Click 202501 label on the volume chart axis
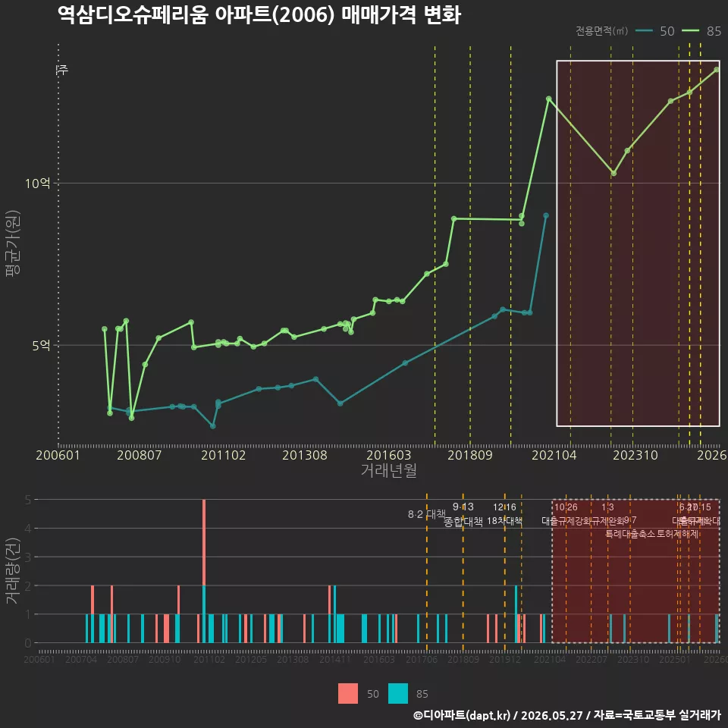The height and width of the screenshot is (728, 728). [675, 659]
